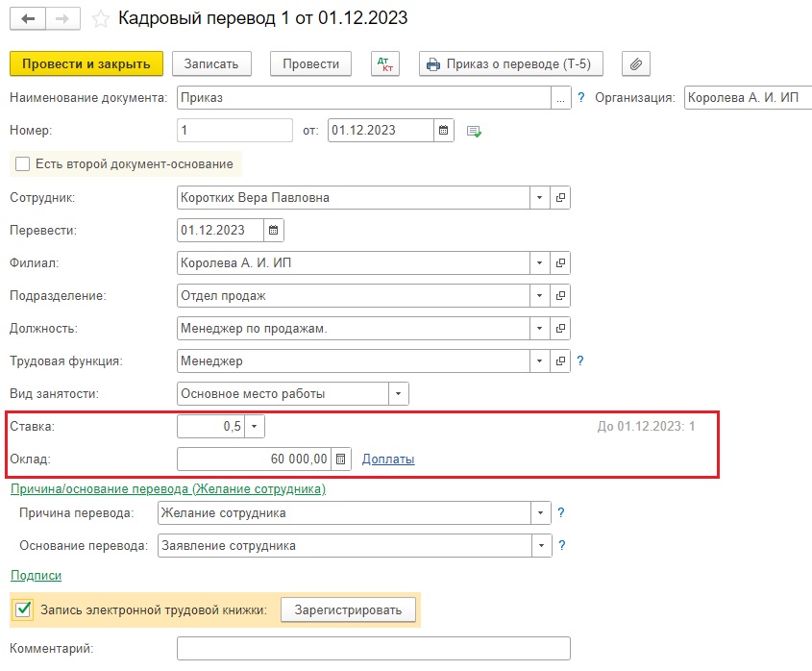Collapse Причина/основание перевода section link

point(168,488)
